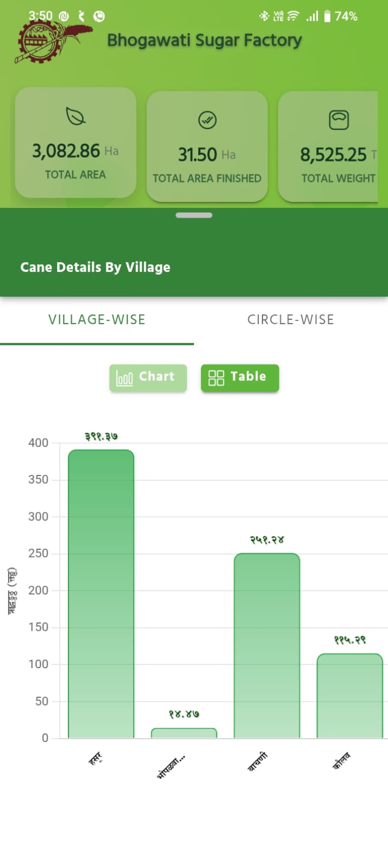Open the Total Area Finished 31.50 Ha card
The height and width of the screenshot is (868, 388).
(x=207, y=147)
